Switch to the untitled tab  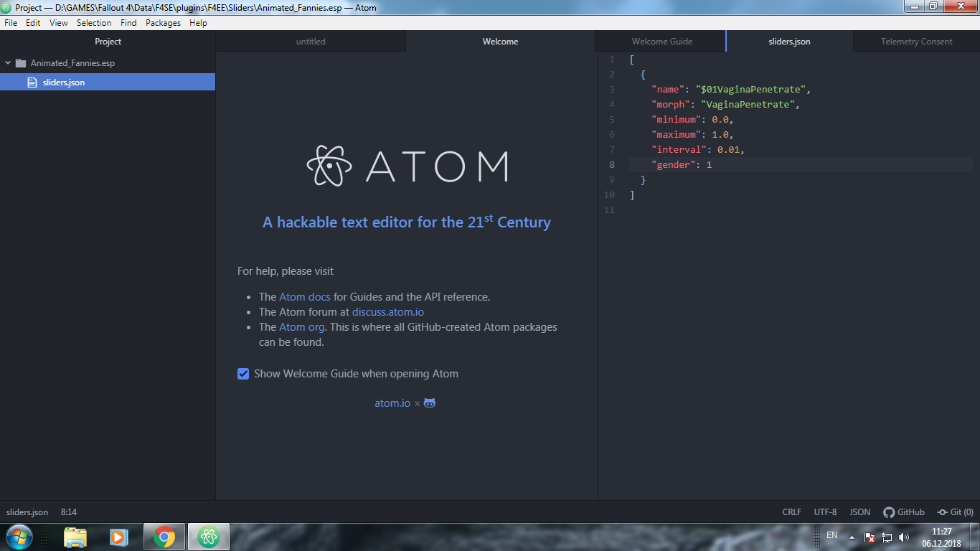[x=311, y=42]
